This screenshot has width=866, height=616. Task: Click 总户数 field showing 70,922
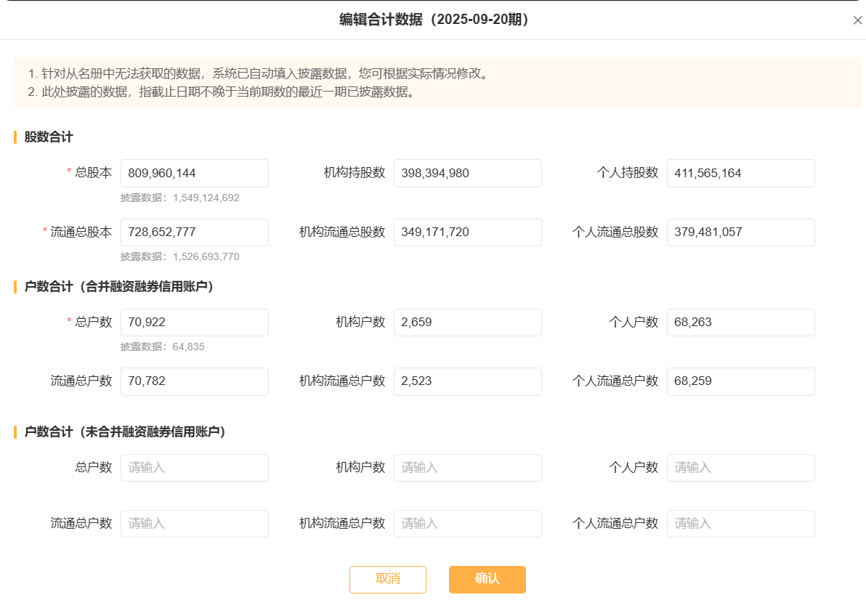click(195, 323)
